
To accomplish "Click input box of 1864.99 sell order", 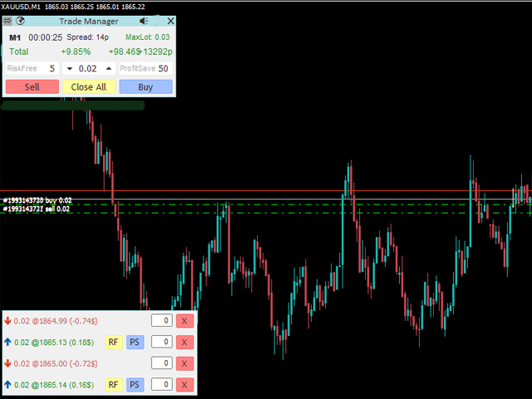I will pos(162,321).
